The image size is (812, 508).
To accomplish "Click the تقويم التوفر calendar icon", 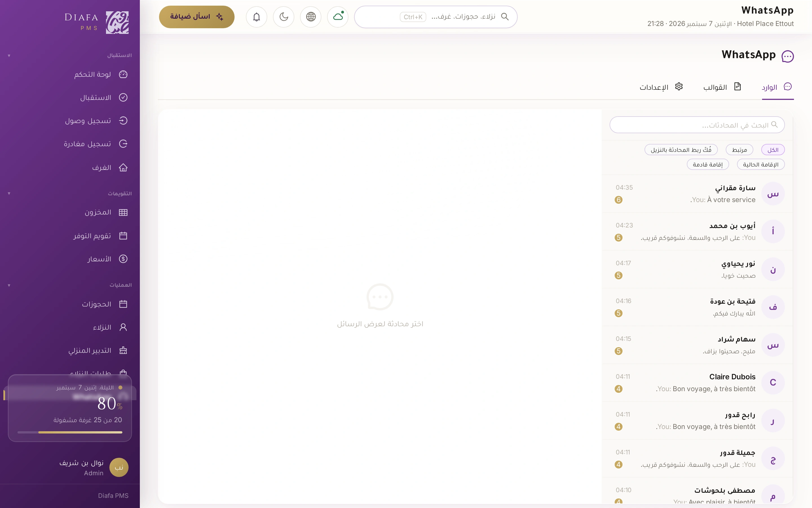I will pos(123,236).
